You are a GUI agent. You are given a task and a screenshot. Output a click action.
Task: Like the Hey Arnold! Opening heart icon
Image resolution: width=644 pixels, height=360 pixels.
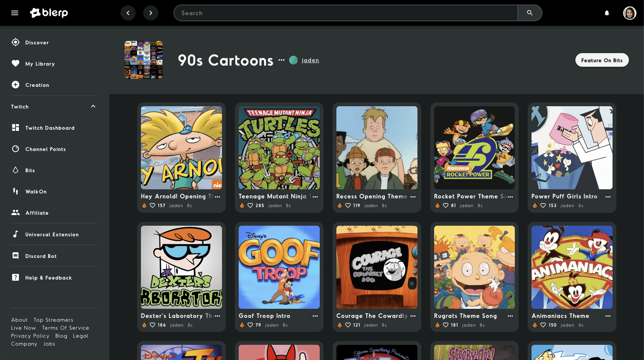coord(152,205)
